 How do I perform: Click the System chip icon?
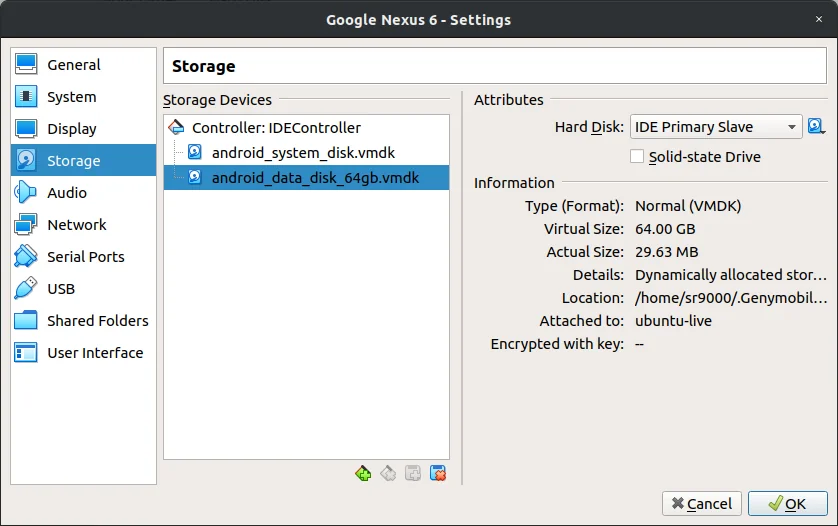26,96
